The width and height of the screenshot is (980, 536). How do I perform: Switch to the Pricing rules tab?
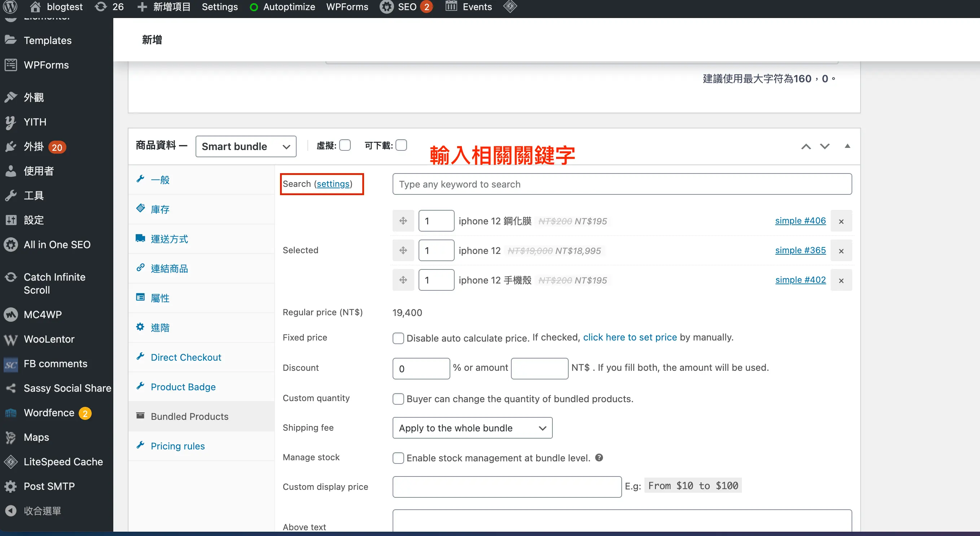pos(202,446)
